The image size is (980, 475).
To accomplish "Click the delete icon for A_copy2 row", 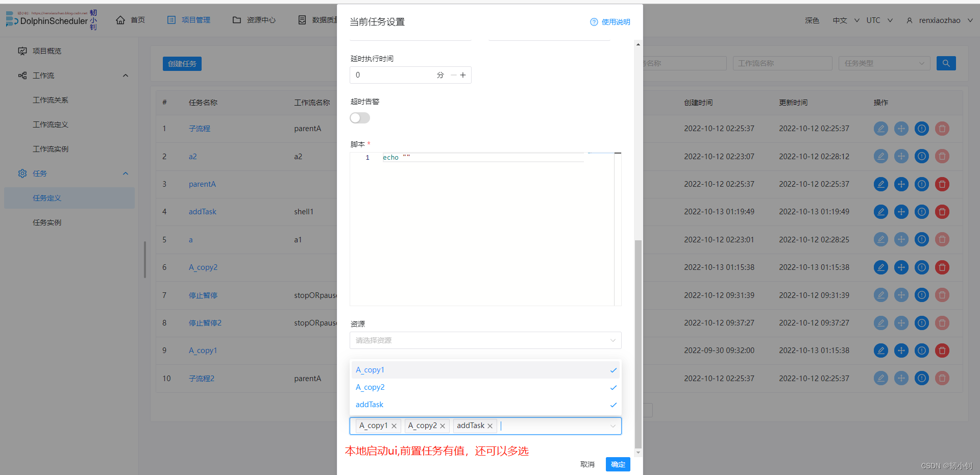I will tap(942, 267).
